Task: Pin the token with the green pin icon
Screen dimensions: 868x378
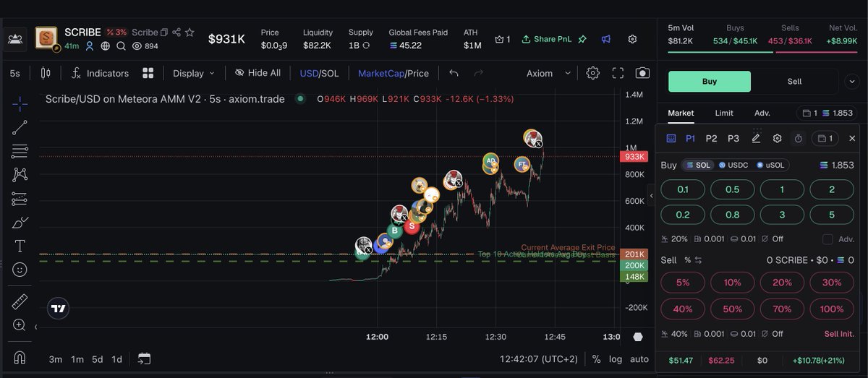Action: point(583,39)
